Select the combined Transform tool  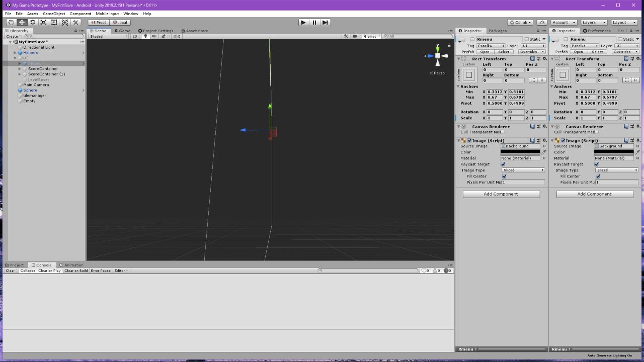65,22
